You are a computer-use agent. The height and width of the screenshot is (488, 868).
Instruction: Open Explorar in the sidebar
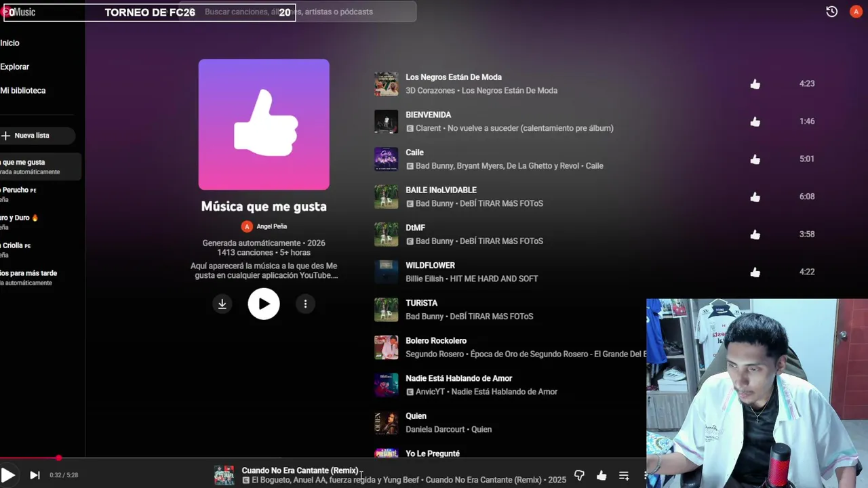[14, 66]
